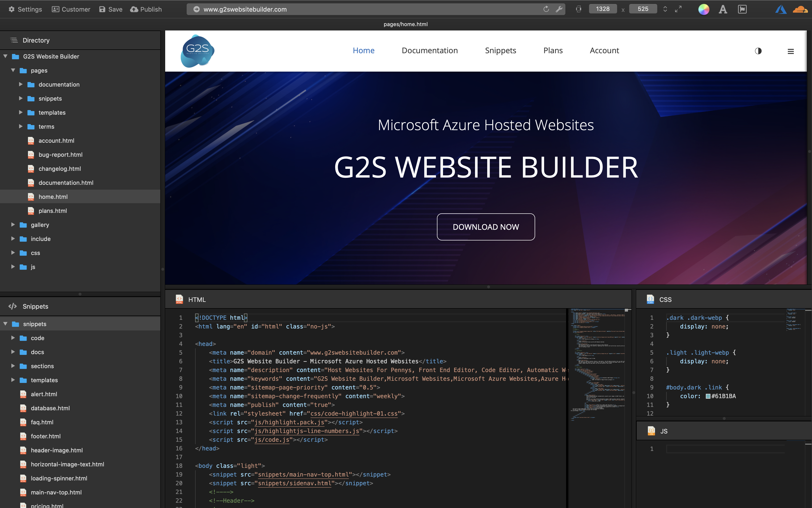Click the DOWNLOAD NOW button
The image size is (812, 508).
coord(486,227)
